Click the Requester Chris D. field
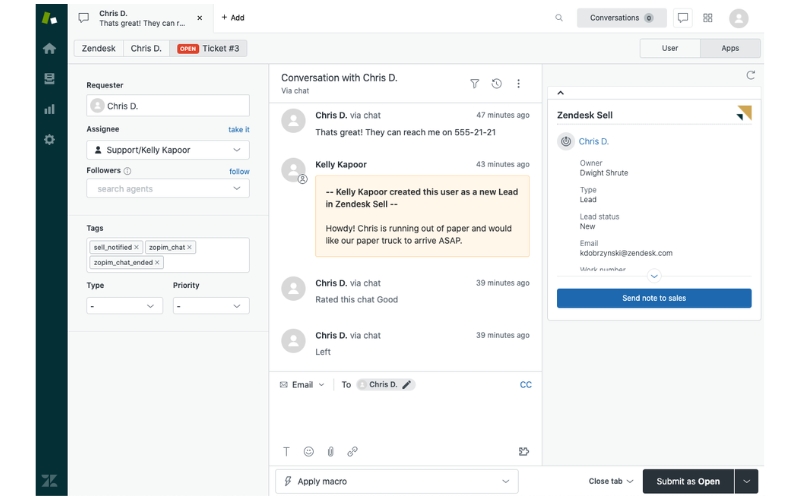This screenshot has width=800, height=500. point(168,106)
